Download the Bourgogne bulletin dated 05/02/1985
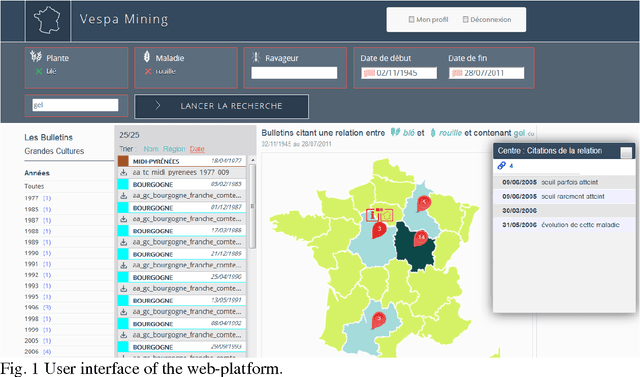The image size is (640, 377). click(x=123, y=196)
